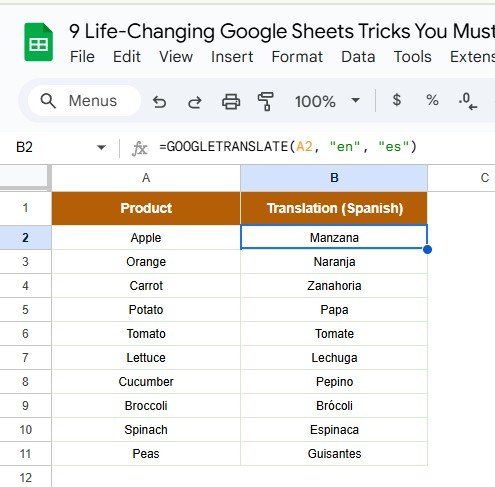
Task: Open the 100% zoom dropdown
Action: (327, 101)
